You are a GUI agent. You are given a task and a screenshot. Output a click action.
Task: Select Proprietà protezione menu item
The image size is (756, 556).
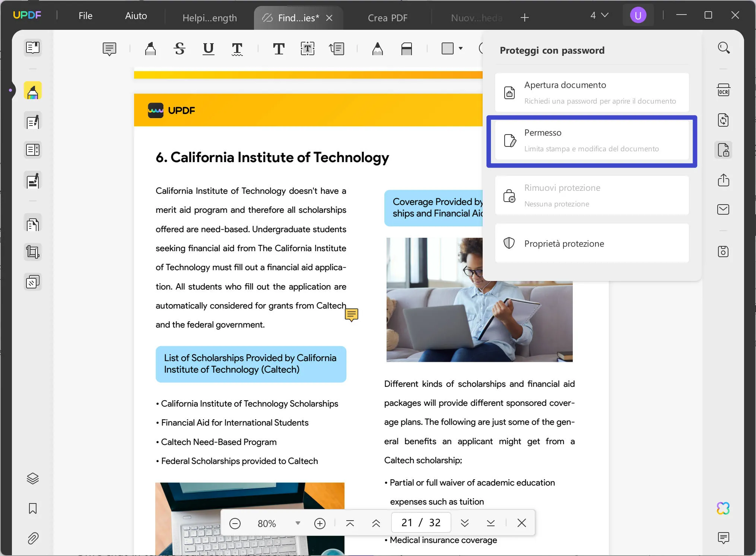click(591, 243)
